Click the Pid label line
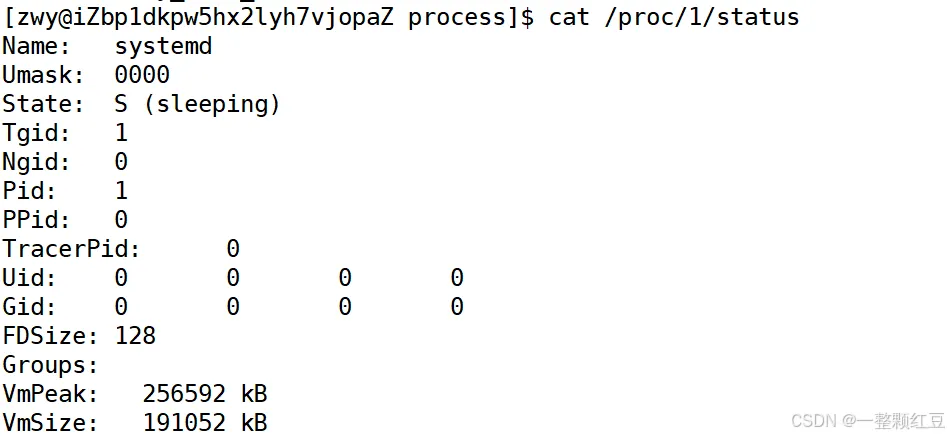The image size is (949, 436). 29,191
